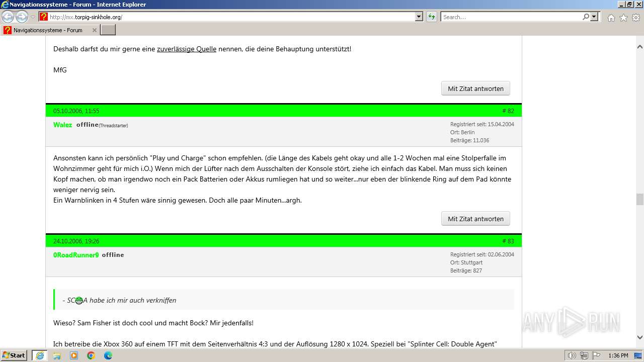Viewport: 644px width, 362px height.
Task: Open a new blank tab
Action: (108, 30)
